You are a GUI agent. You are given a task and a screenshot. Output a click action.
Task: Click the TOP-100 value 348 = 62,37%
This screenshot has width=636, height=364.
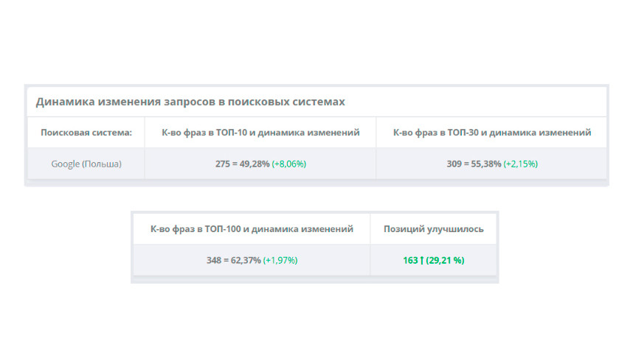point(234,260)
